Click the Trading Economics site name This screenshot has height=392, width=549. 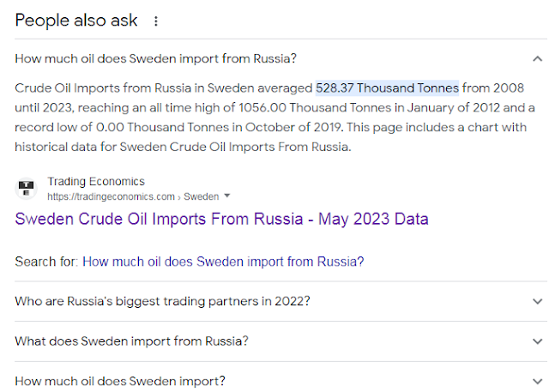click(x=96, y=182)
